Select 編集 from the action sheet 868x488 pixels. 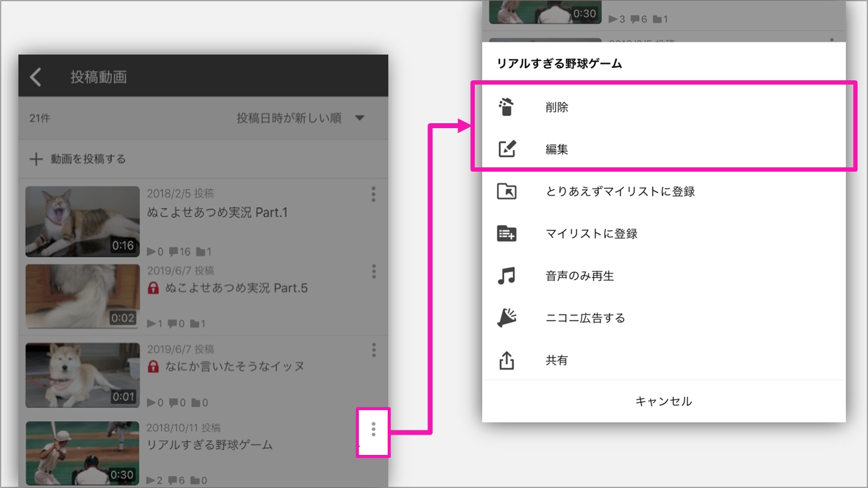[x=557, y=149]
